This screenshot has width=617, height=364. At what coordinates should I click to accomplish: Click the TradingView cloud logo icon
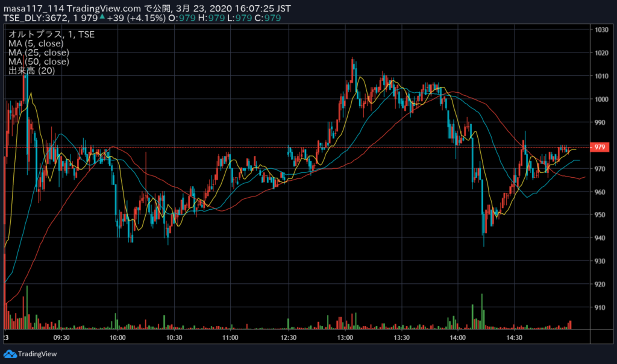pos(10,354)
